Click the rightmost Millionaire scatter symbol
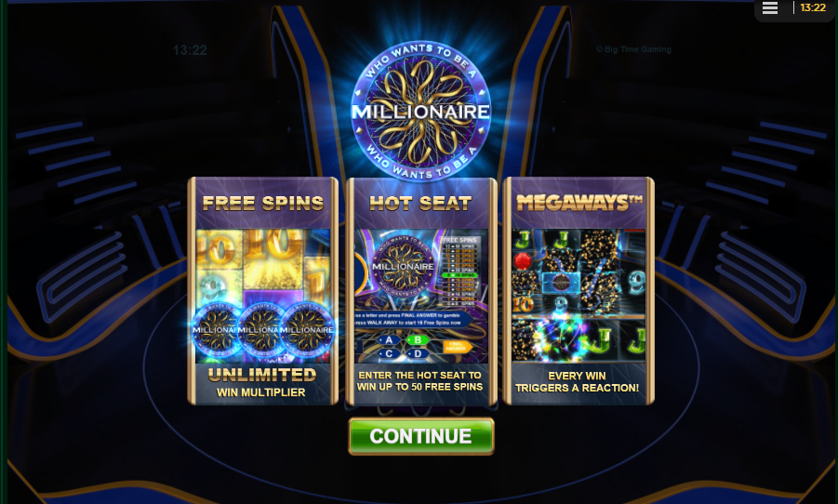 (307, 330)
